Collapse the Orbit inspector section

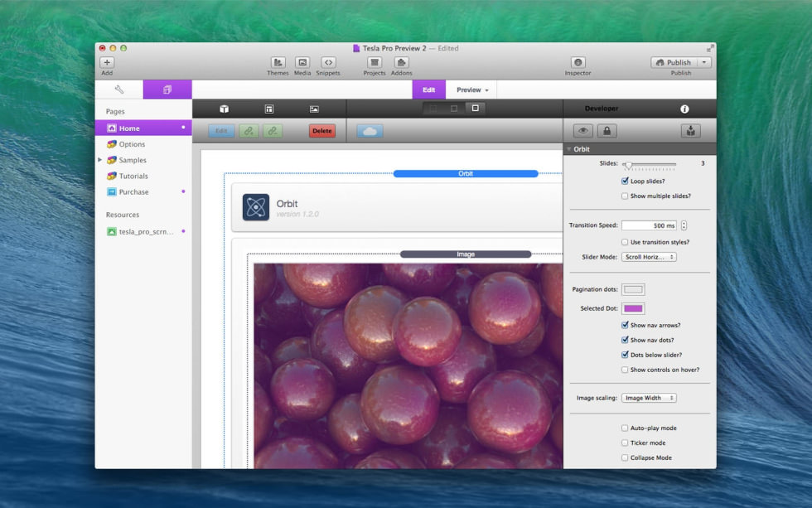click(569, 149)
